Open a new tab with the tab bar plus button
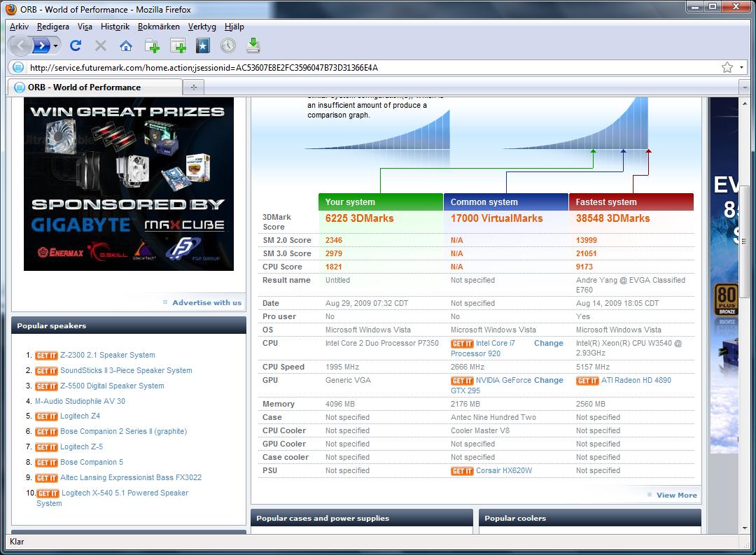The width and height of the screenshot is (756, 555). pyautogui.click(x=194, y=87)
